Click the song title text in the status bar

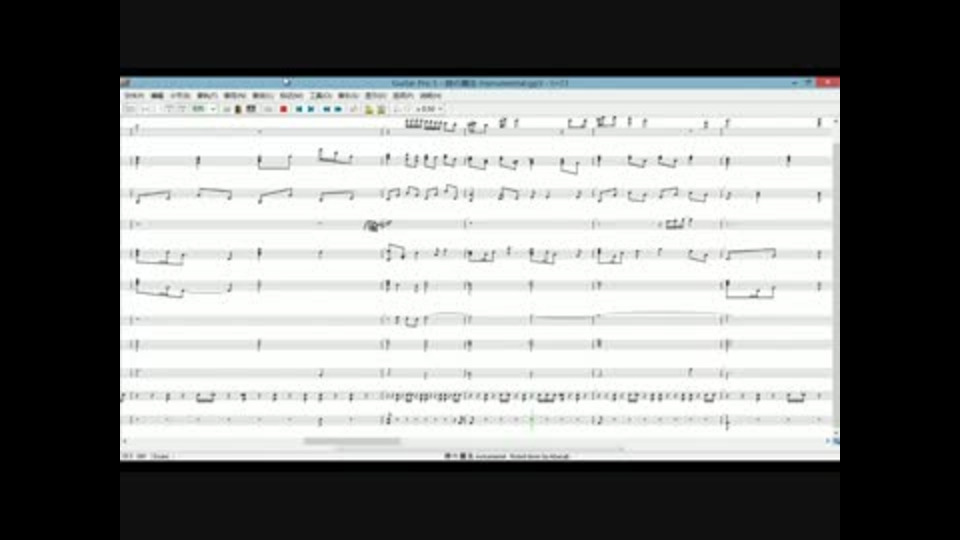click(506, 456)
